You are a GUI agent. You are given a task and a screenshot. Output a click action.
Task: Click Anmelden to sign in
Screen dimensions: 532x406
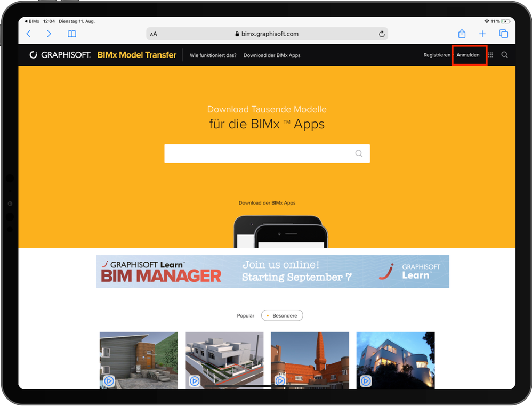pos(468,55)
